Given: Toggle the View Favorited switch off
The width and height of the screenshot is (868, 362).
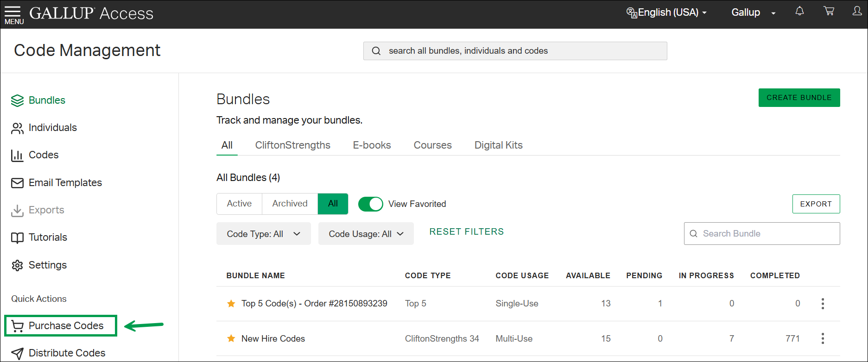Looking at the screenshot, I should tap(371, 204).
